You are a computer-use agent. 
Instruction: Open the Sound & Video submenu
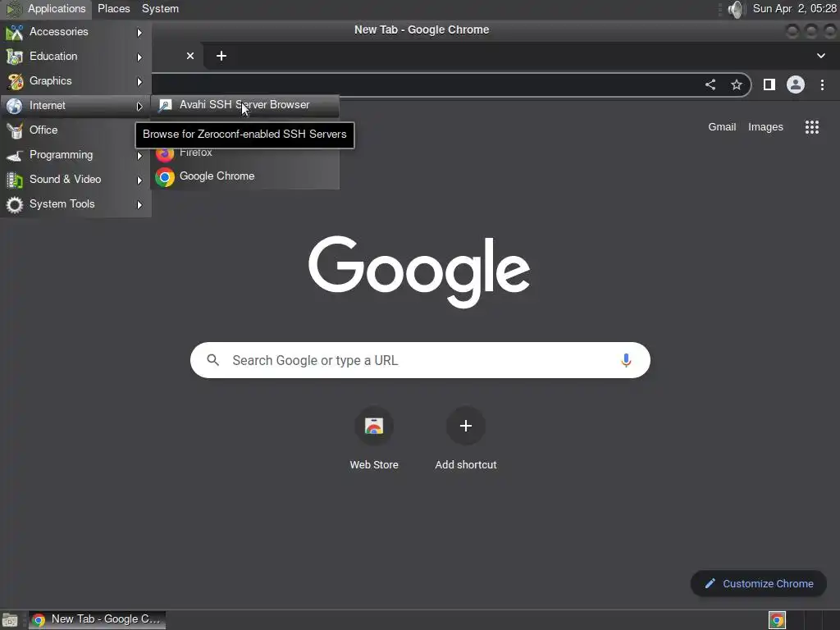pos(75,180)
